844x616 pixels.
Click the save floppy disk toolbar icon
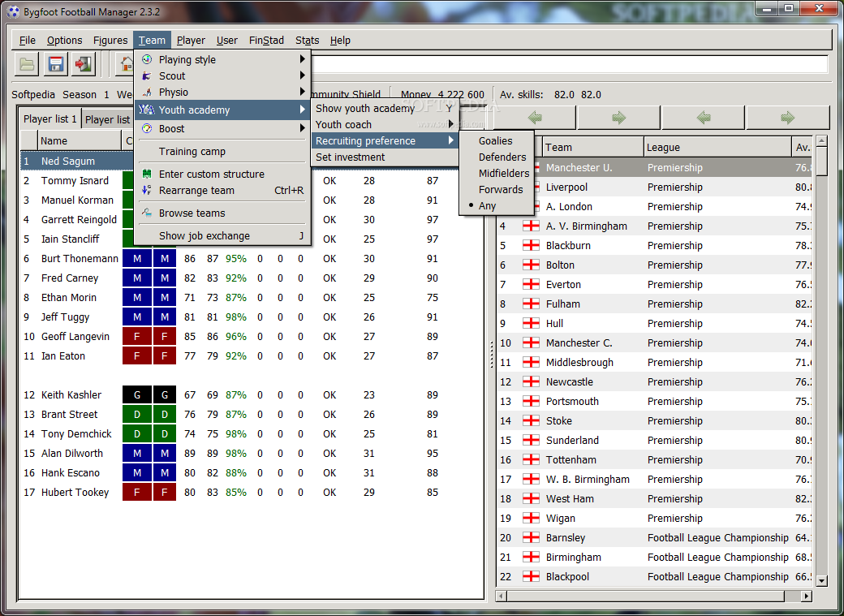pos(55,65)
